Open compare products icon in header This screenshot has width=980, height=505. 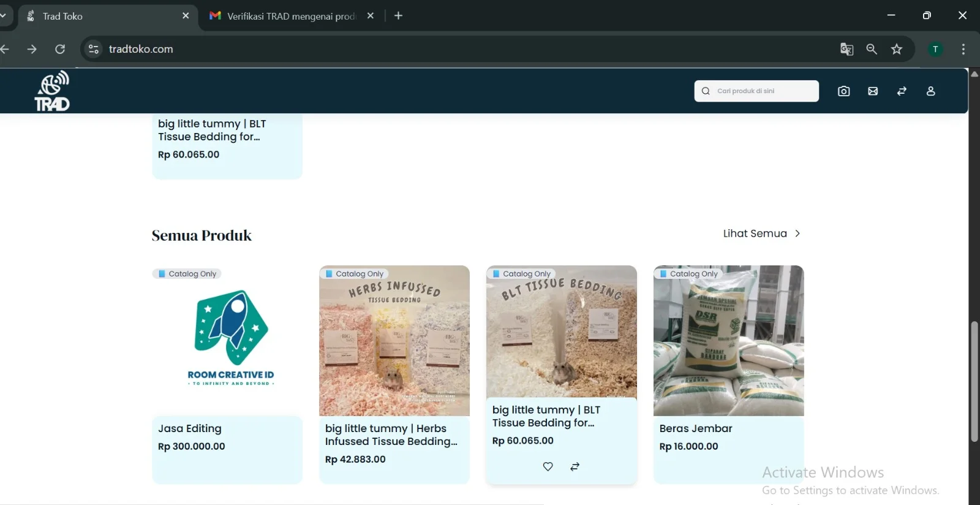point(902,91)
